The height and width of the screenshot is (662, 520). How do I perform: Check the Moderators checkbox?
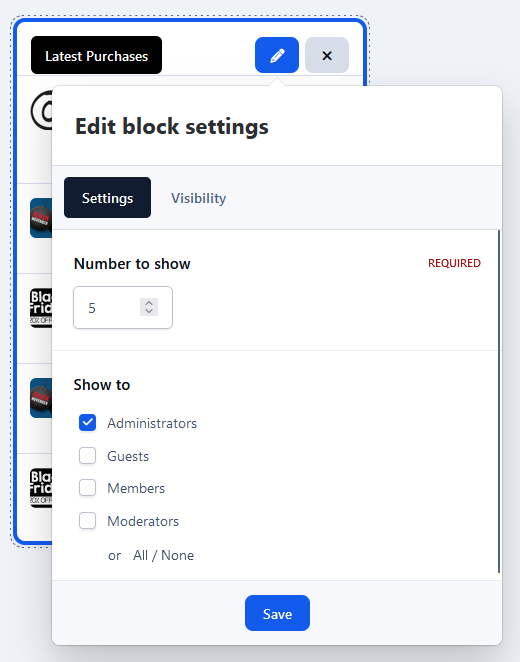87,521
